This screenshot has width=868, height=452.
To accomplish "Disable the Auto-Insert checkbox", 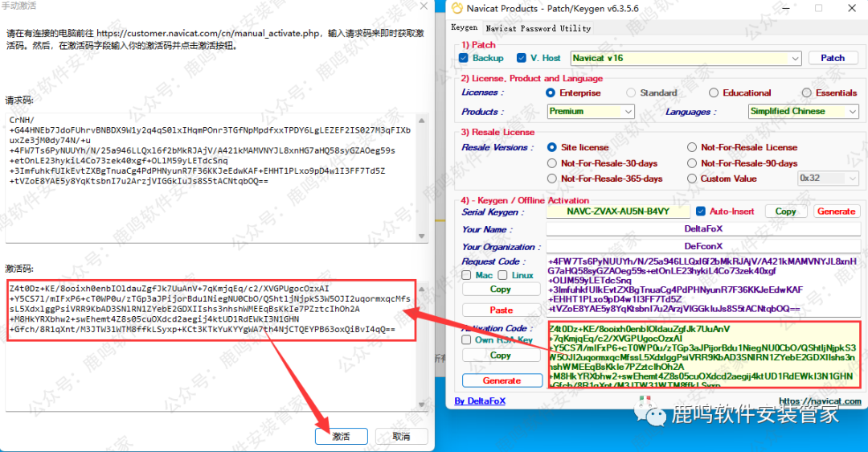I will coord(702,212).
